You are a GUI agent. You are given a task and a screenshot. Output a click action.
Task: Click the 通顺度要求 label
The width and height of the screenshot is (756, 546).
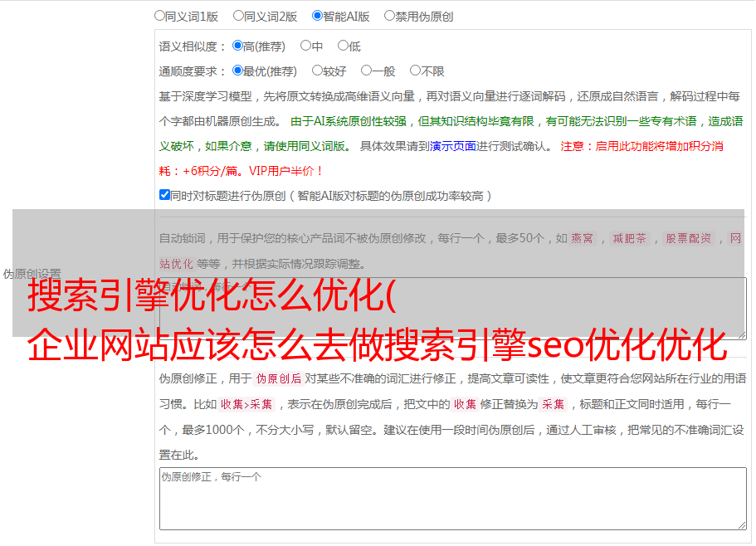click(192, 72)
